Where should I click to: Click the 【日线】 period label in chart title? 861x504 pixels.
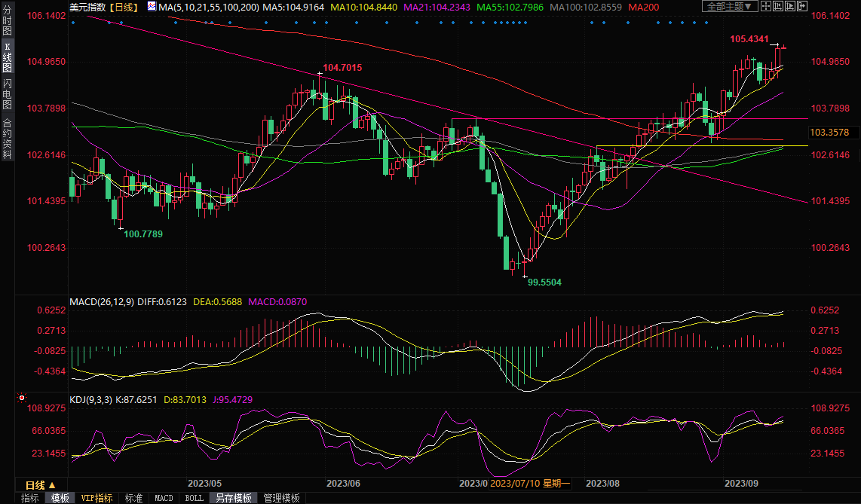[x=123, y=7]
